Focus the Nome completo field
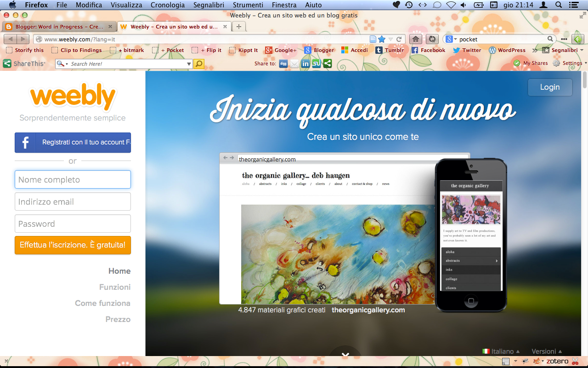The width and height of the screenshot is (588, 368). pos(73,179)
